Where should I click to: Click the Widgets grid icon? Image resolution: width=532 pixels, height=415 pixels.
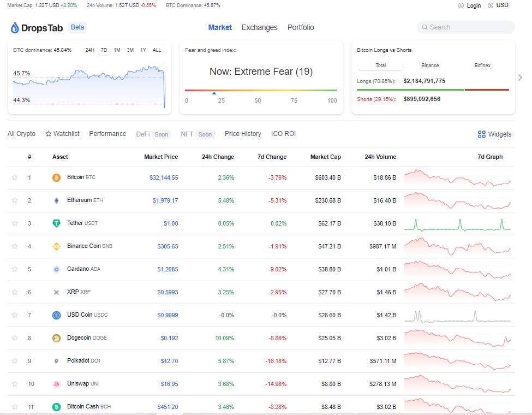[481, 134]
